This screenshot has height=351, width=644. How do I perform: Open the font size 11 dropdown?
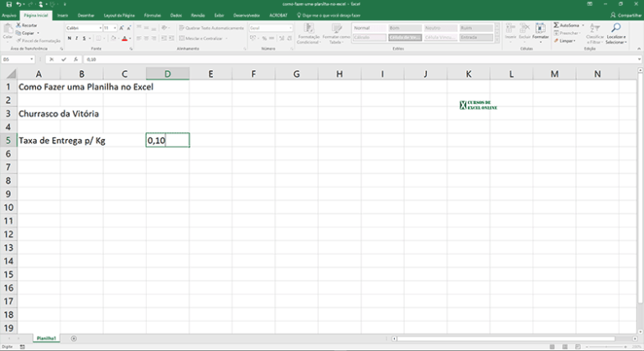coord(115,28)
